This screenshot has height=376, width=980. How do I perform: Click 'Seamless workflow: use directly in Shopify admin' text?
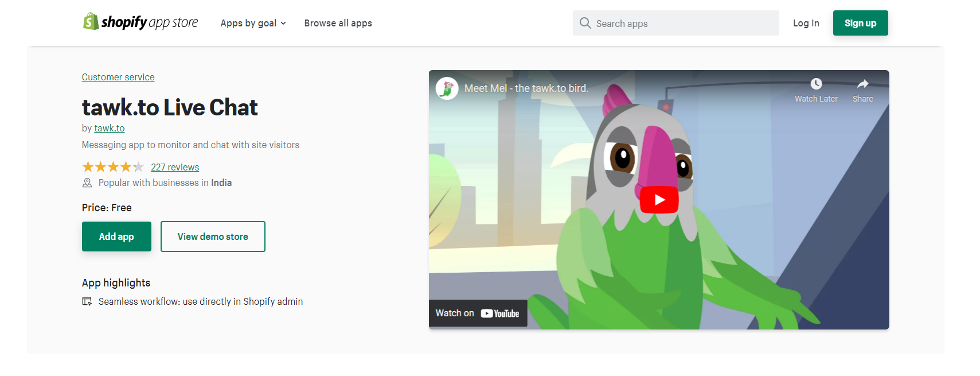coord(201,301)
